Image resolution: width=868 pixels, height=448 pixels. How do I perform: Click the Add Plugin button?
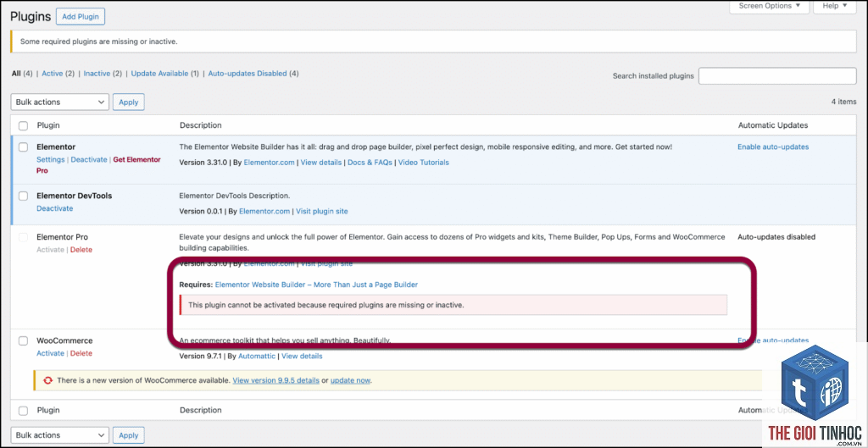click(81, 17)
